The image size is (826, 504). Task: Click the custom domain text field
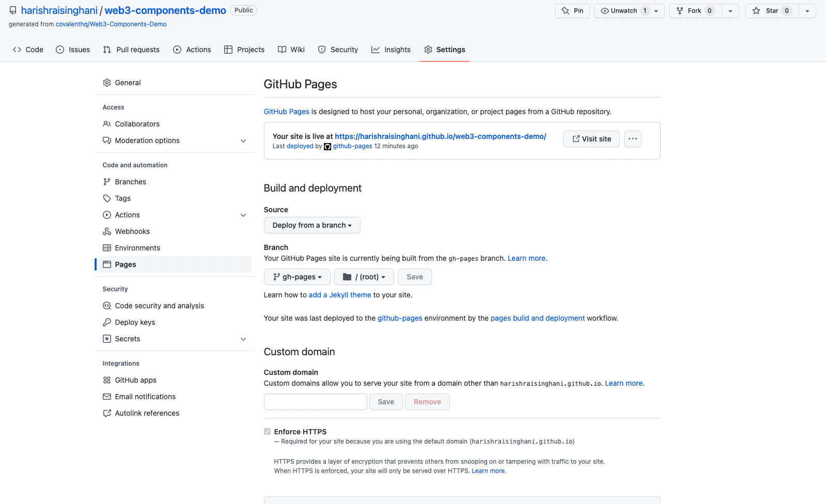click(x=316, y=402)
